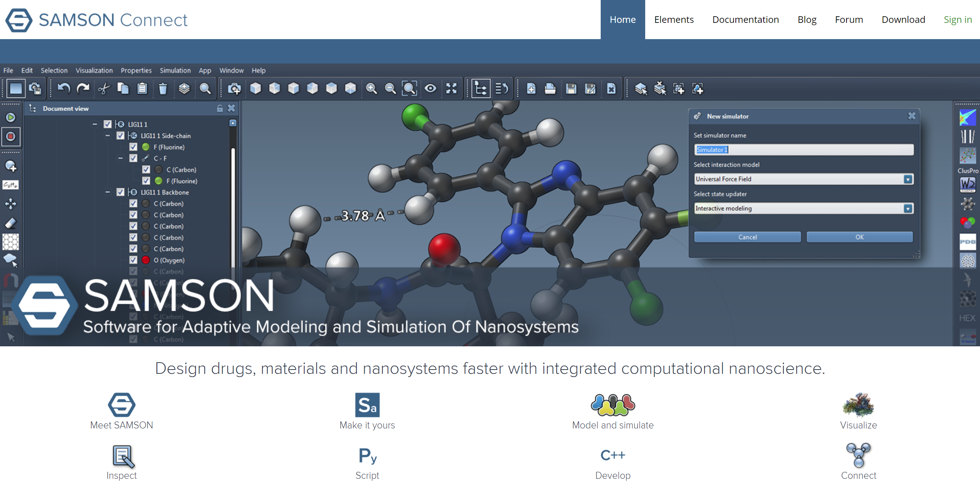Toggle the F (Fluorine) side-chain checkbox
Viewport: 980px width, 497px height.
[x=133, y=147]
